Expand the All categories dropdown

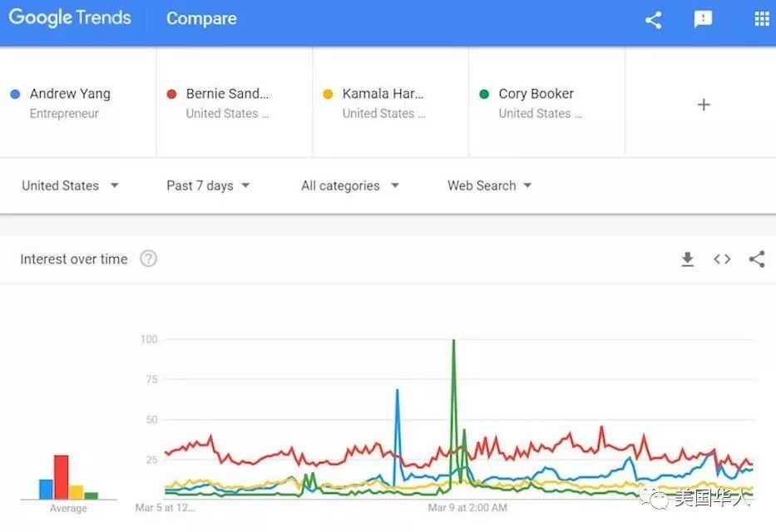tap(349, 185)
